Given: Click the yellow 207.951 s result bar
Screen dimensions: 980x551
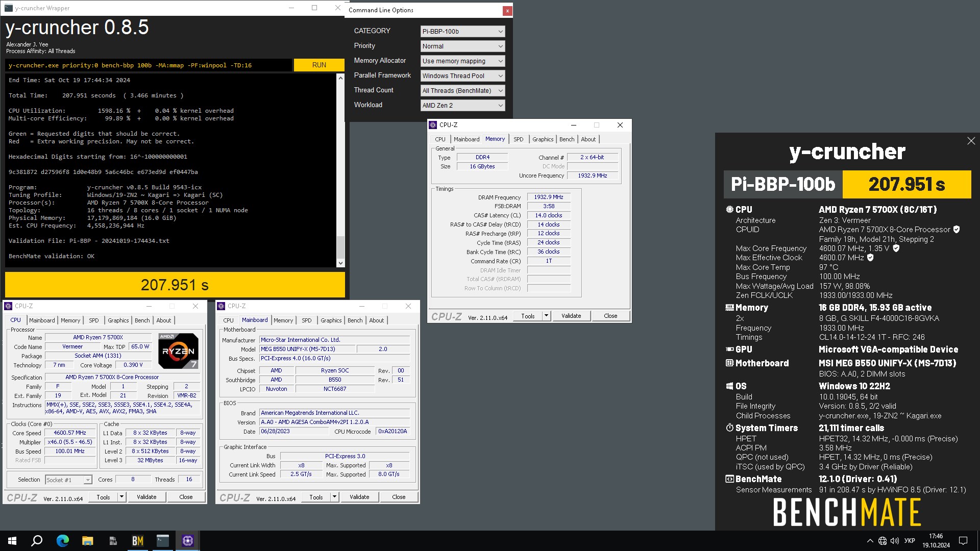Looking at the screenshot, I should coord(175,285).
